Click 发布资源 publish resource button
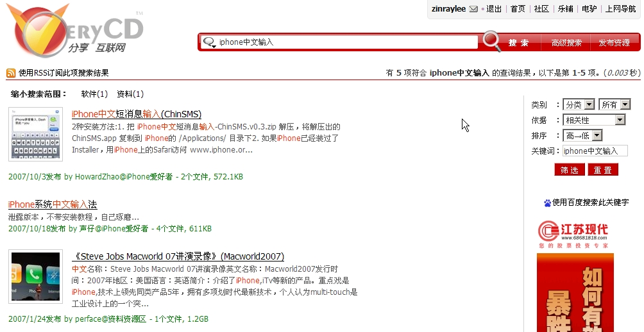 [614, 43]
